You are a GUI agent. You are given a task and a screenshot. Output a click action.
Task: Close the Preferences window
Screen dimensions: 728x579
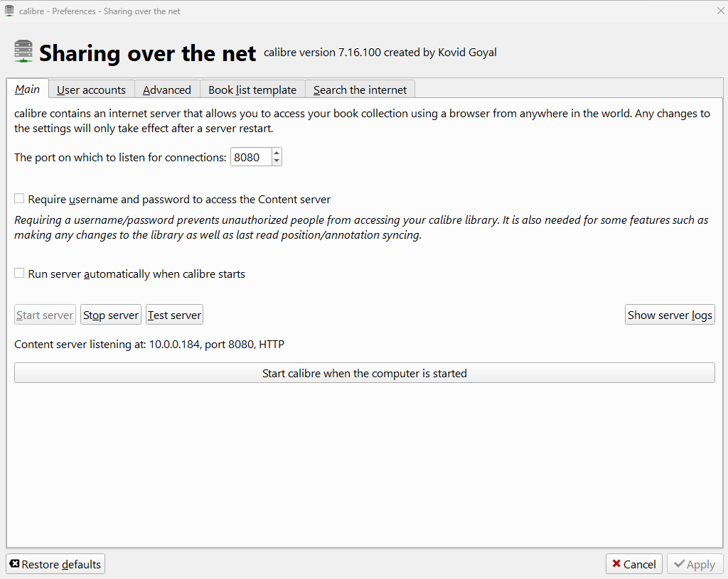click(719, 10)
